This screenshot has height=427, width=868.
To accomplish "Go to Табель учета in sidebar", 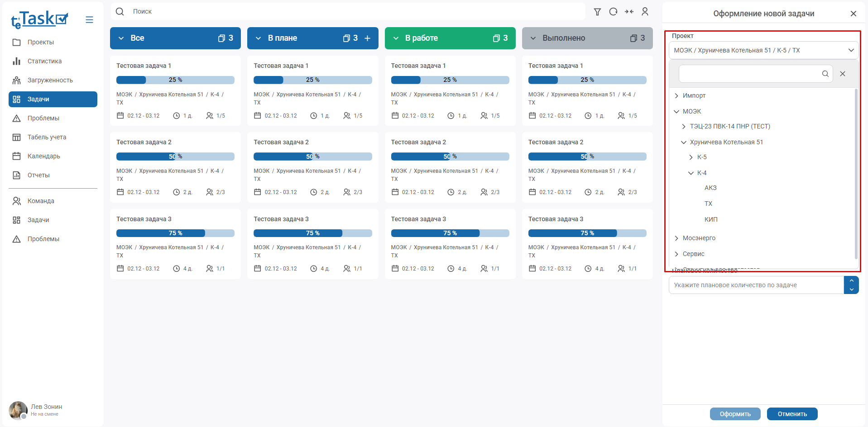I will [47, 137].
